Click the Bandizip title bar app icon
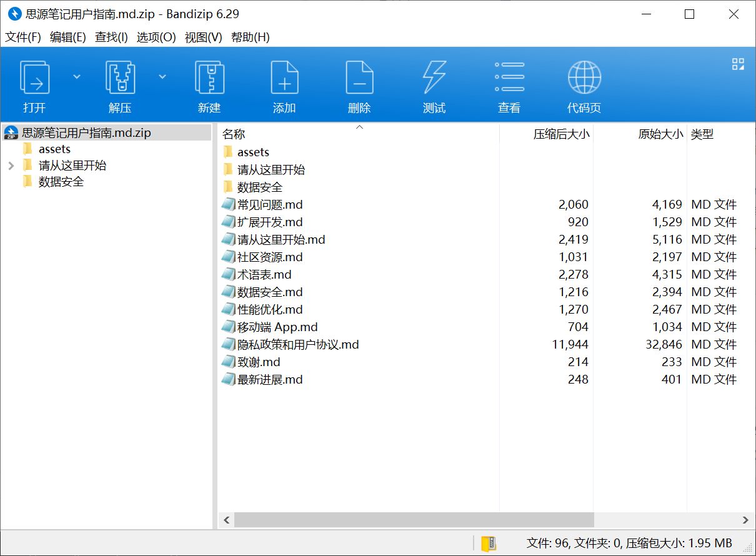756x556 pixels. (14, 14)
